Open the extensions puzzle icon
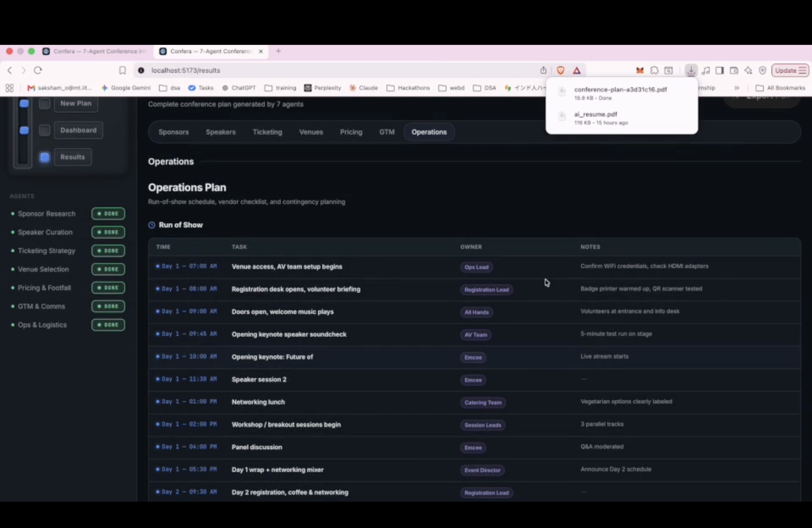The height and width of the screenshot is (528, 812). coord(654,71)
